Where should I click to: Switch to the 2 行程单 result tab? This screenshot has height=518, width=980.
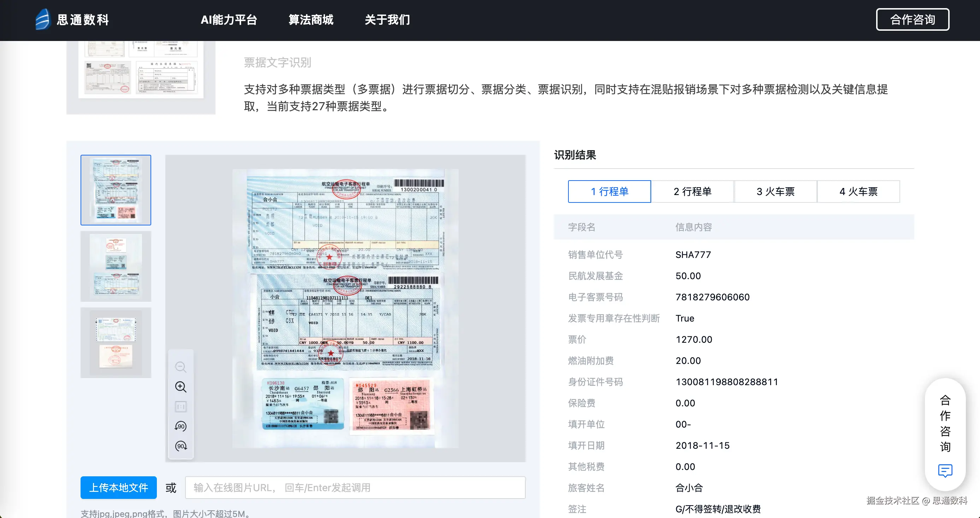[x=692, y=192]
